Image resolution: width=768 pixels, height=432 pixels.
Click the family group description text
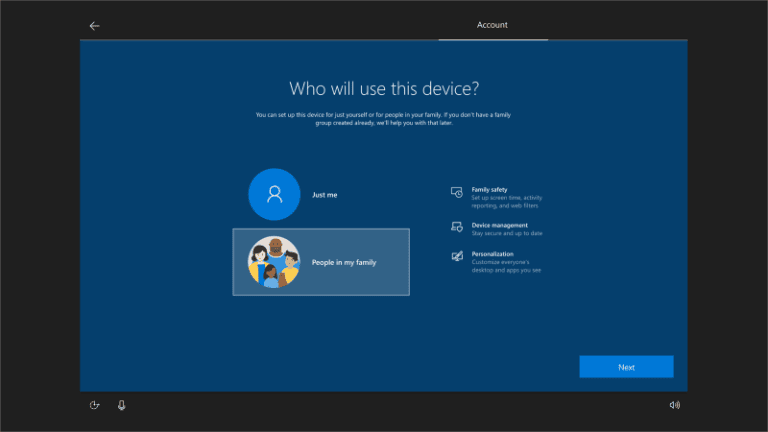coord(384,119)
